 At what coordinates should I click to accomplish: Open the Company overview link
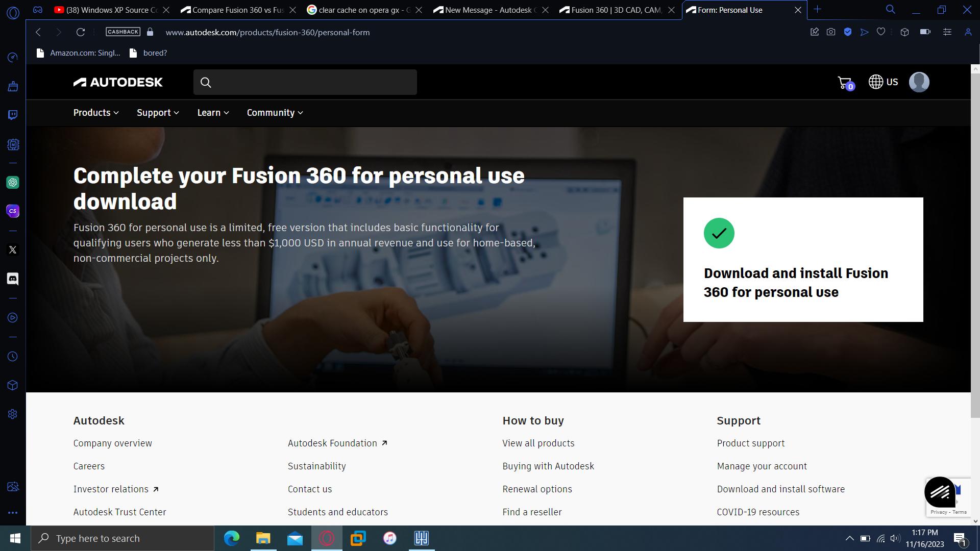pos(113,443)
